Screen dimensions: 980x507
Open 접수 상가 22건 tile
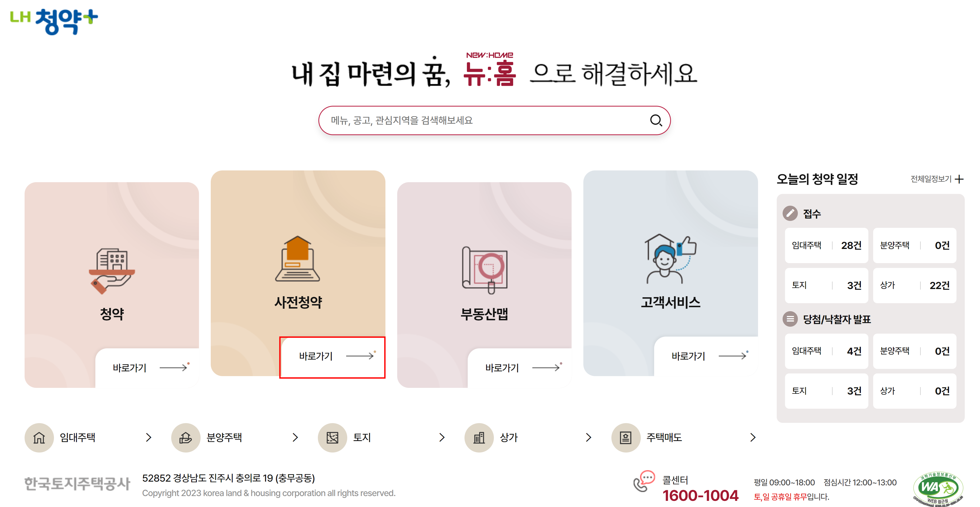pyautogui.click(x=915, y=285)
